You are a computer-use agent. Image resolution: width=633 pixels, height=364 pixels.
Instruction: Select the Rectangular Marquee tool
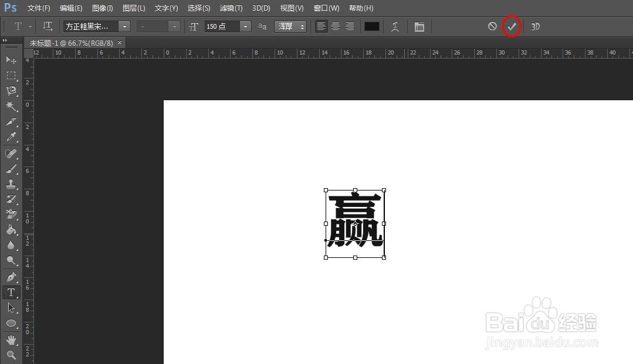11,76
